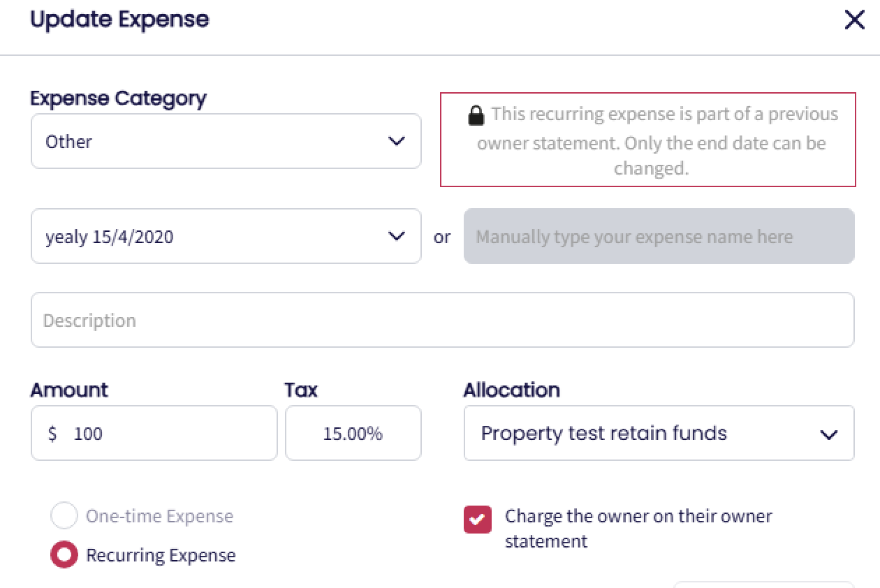Uncheck Charge the owner on their statement
Image resolution: width=880 pixels, height=588 pixels.
coord(478,520)
